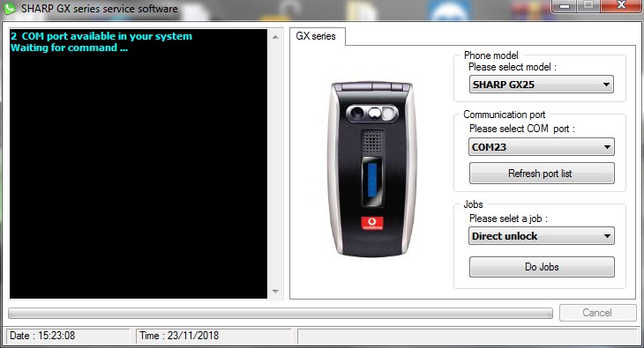Screen dimensions: 644x348
Task: Maximize the SHARP GX service software window
Action: pos(589,6)
